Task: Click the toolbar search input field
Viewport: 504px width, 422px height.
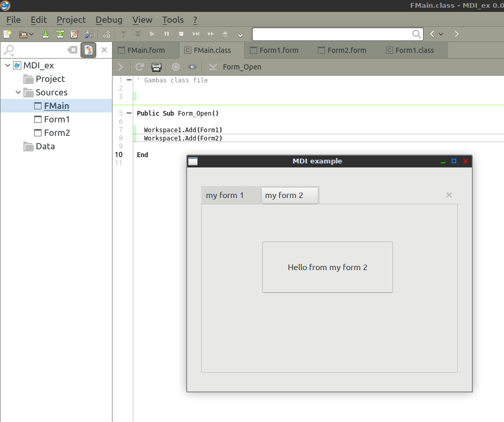Action: 332,34
